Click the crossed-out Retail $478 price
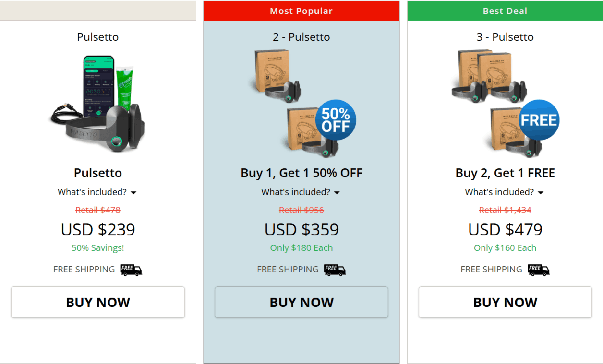Image resolution: width=603 pixels, height=364 pixels. [x=97, y=210]
